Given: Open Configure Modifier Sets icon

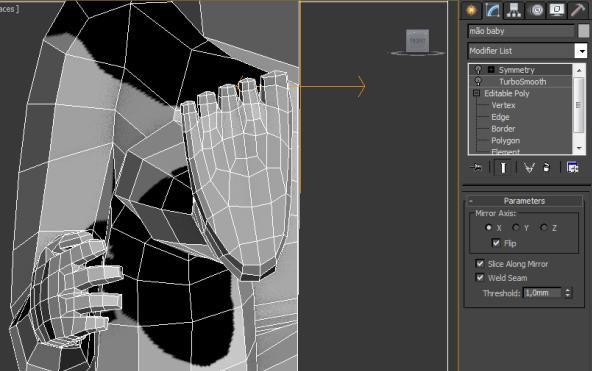Looking at the screenshot, I should [x=573, y=168].
